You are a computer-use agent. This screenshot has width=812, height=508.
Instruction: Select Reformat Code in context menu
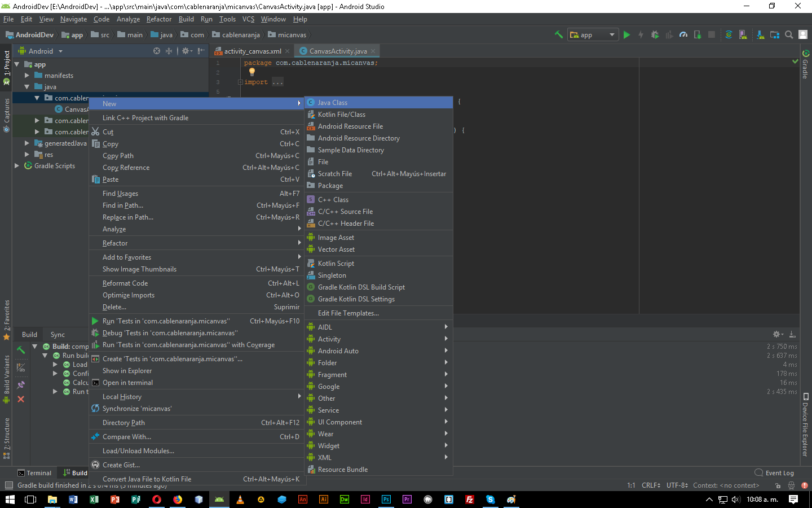(x=197, y=283)
